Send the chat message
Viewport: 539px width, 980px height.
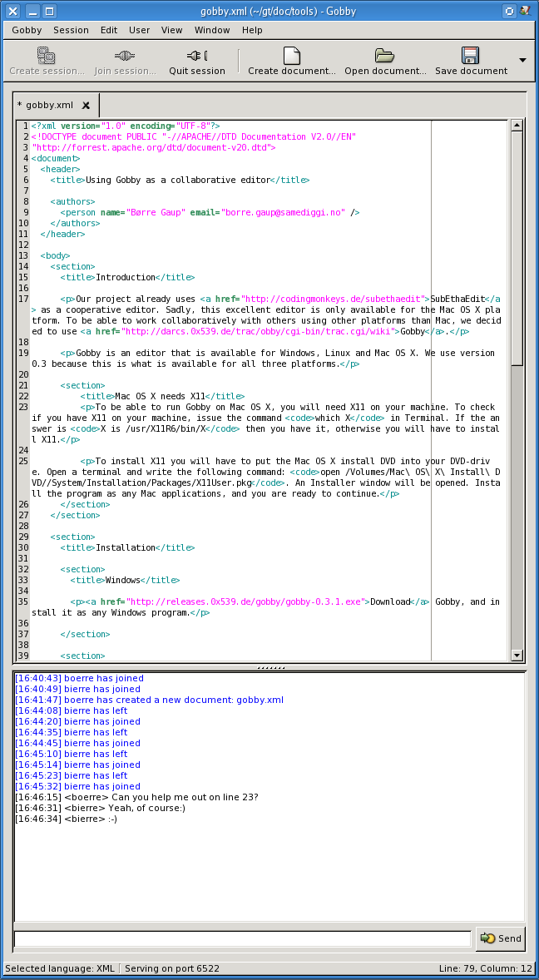point(500,938)
